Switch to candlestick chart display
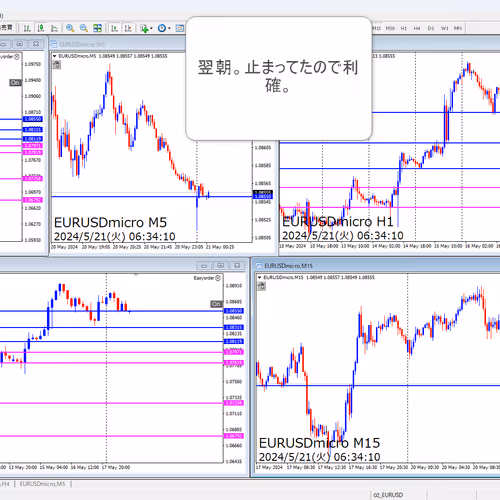Viewport: 500px width, 500px height. pyautogui.click(x=41, y=28)
